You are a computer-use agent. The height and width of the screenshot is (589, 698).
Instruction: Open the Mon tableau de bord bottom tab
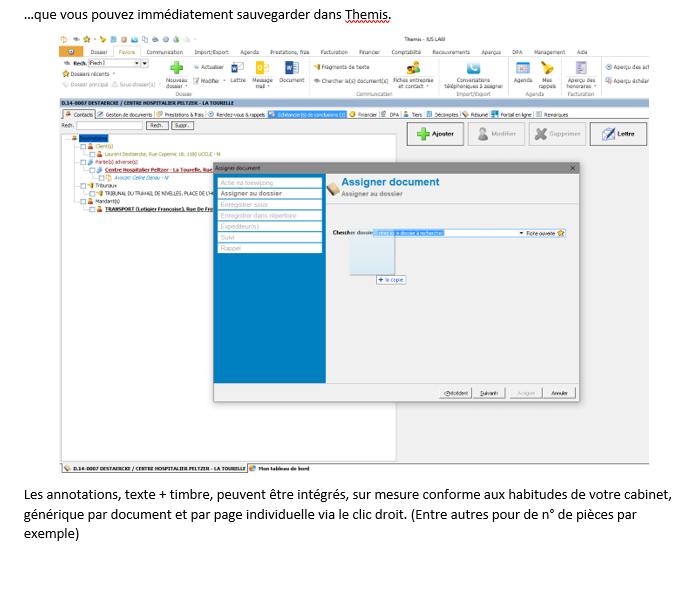279,468
